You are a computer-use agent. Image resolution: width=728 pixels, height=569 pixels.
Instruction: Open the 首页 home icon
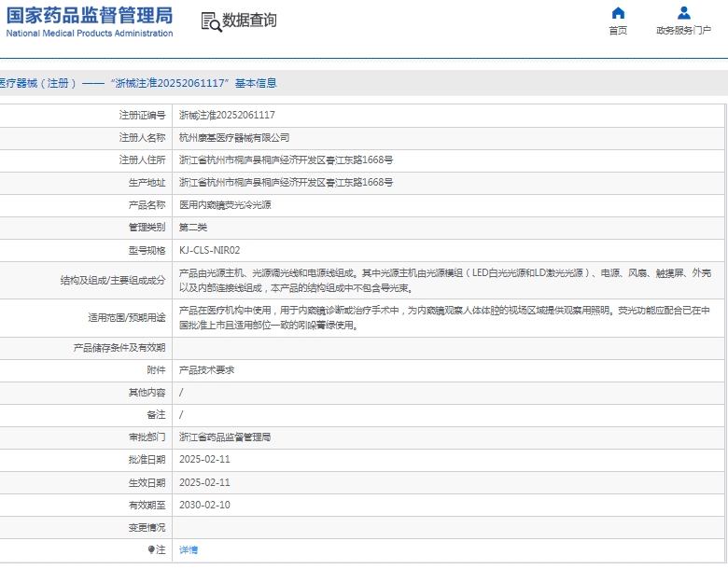(x=618, y=13)
